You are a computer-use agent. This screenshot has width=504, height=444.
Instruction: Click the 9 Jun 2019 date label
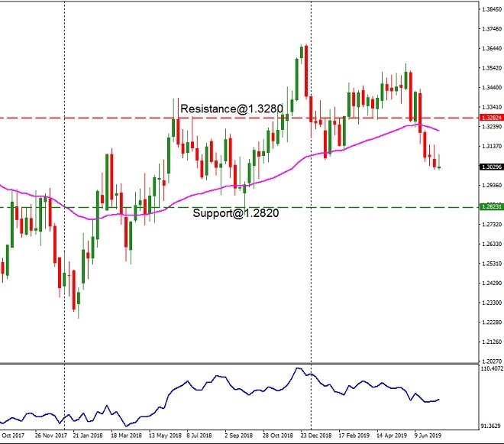click(x=428, y=436)
